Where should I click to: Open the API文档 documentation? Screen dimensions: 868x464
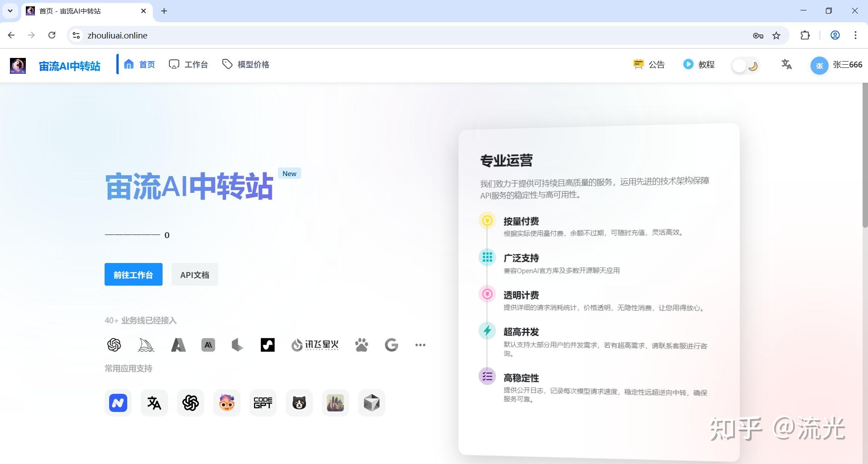tap(194, 274)
